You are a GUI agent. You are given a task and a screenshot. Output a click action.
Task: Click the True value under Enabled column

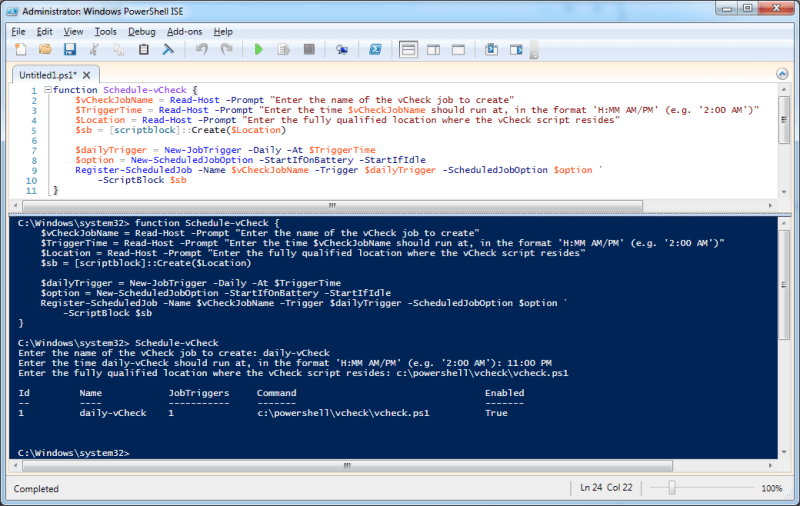tap(496, 413)
